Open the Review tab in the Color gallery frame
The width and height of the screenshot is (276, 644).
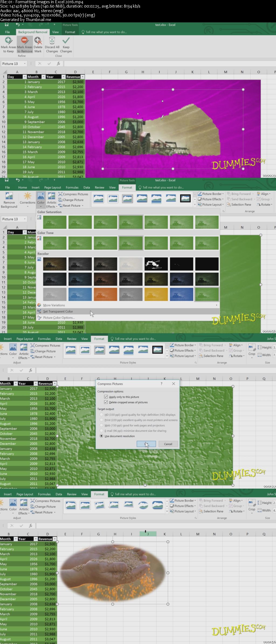click(x=99, y=188)
